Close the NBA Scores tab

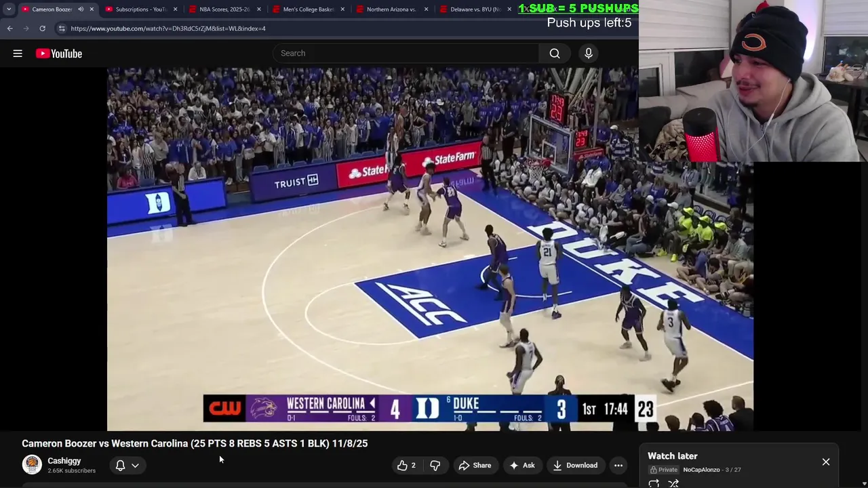point(259,9)
